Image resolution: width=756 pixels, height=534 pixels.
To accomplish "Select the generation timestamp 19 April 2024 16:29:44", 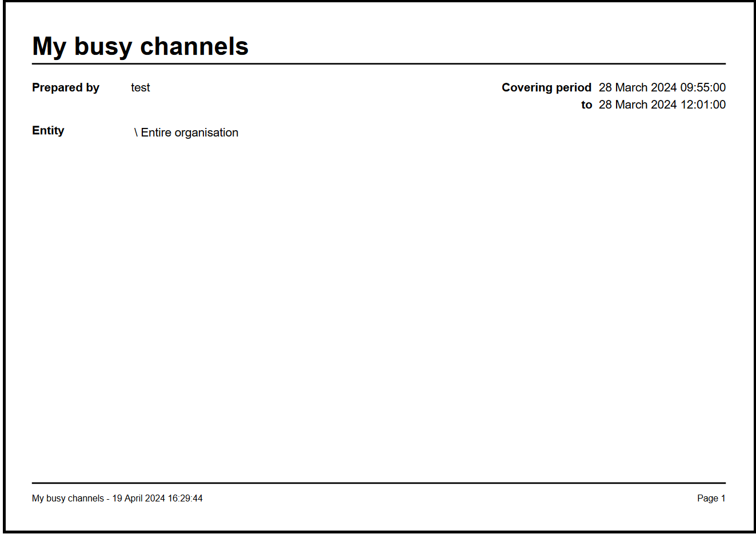I will click(157, 498).
